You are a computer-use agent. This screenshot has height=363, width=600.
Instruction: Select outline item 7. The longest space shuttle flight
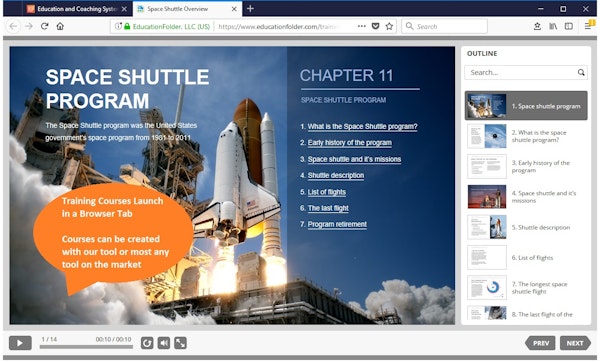click(x=526, y=288)
